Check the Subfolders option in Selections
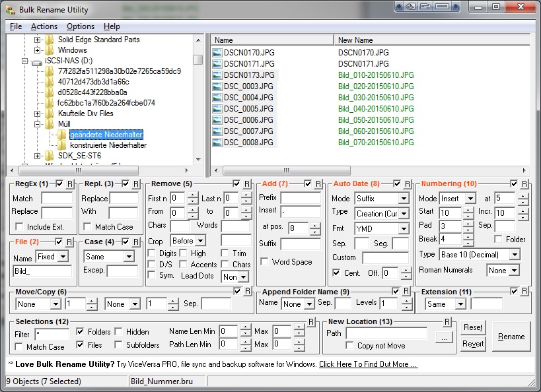 [120, 344]
